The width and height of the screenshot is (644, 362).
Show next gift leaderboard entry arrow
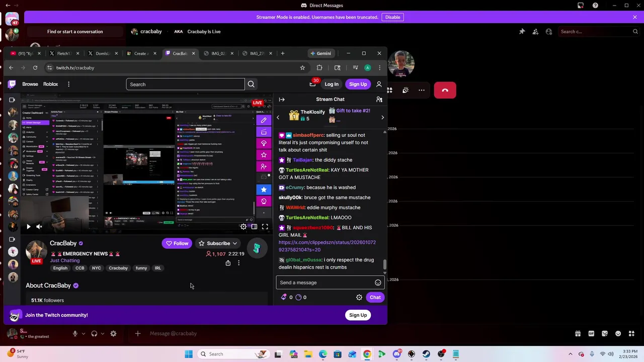[382, 118]
